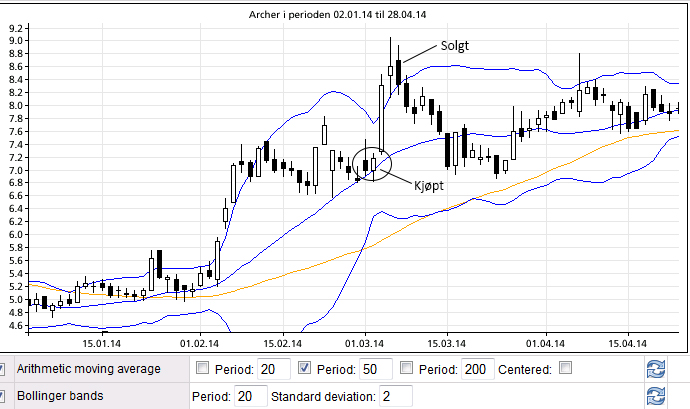Click the moving average period field showing 50
The width and height of the screenshot is (690, 409).
point(376,370)
